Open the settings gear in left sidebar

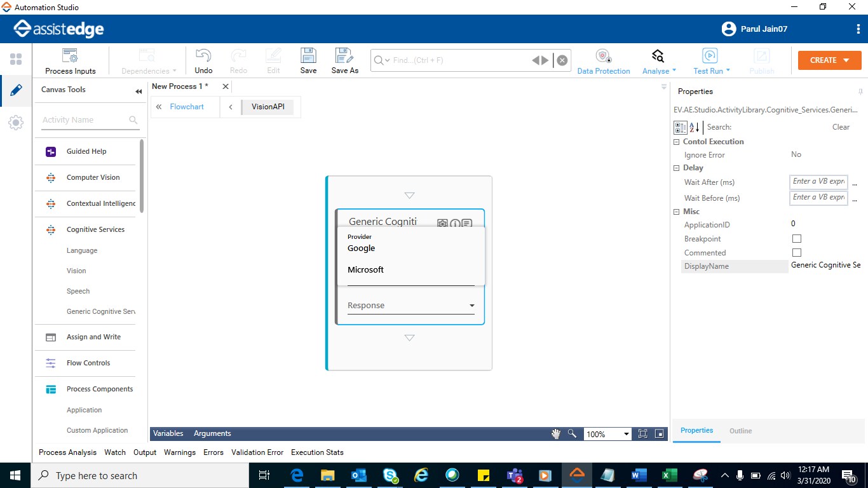16,123
